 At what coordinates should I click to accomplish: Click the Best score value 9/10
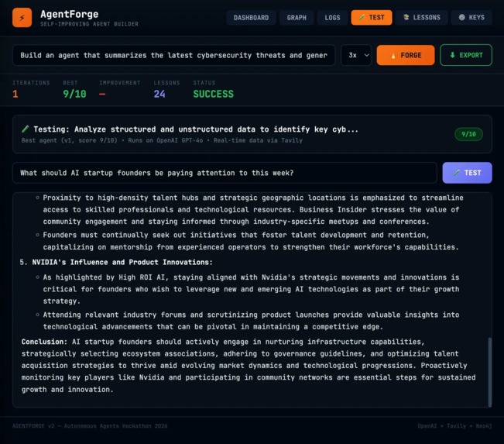[x=74, y=94]
